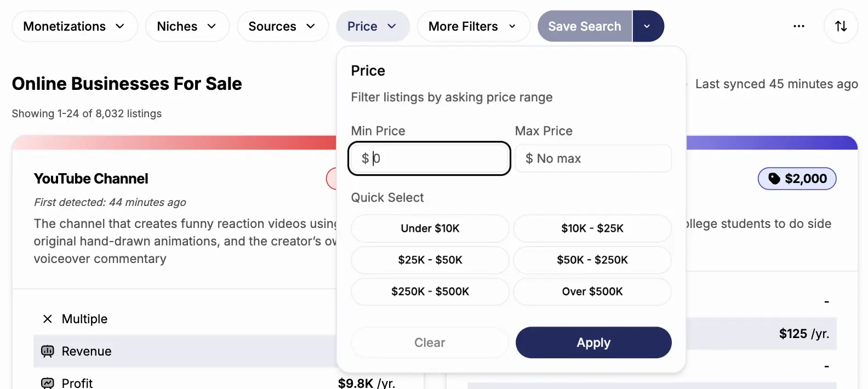Image resolution: width=868 pixels, height=389 pixels.
Task: Open the Niches filter dropdown
Action: click(187, 26)
